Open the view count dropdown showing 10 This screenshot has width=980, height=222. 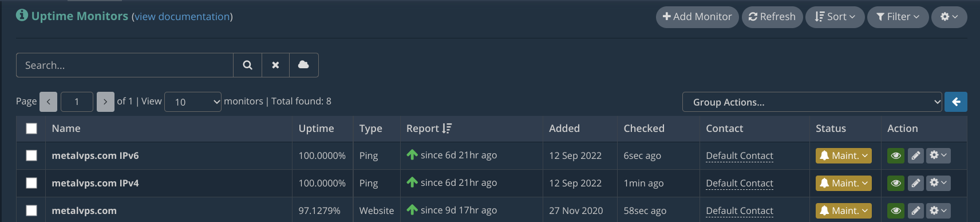(x=193, y=102)
